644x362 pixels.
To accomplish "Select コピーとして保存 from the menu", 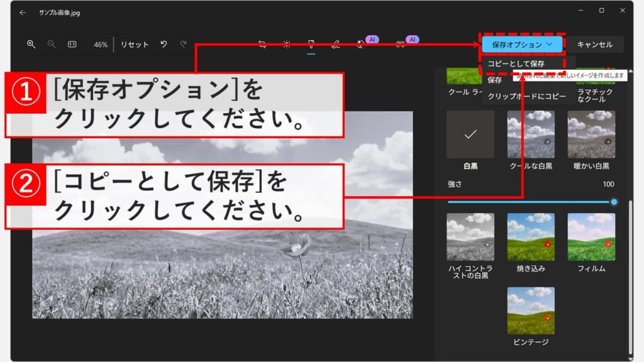I will [516, 63].
